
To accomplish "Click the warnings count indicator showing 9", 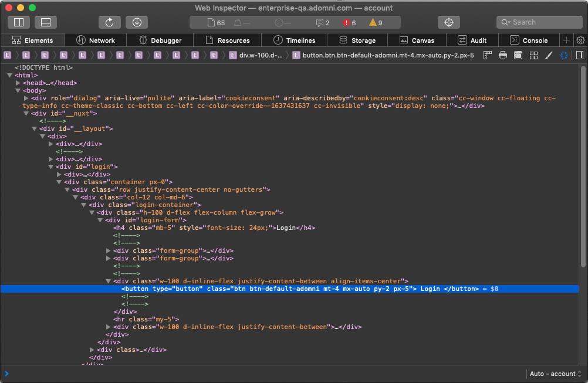I will pyautogui.click(x=376, y=22).
